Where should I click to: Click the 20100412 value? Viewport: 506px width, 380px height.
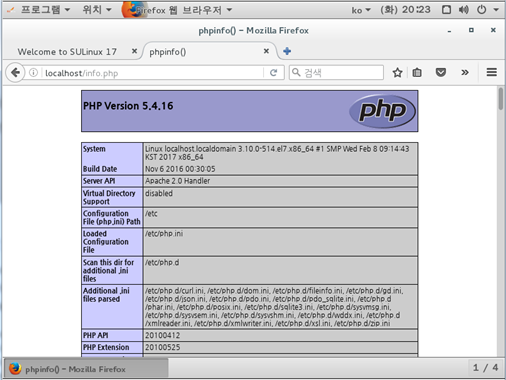pyautogui.click(x=162, y=335)
